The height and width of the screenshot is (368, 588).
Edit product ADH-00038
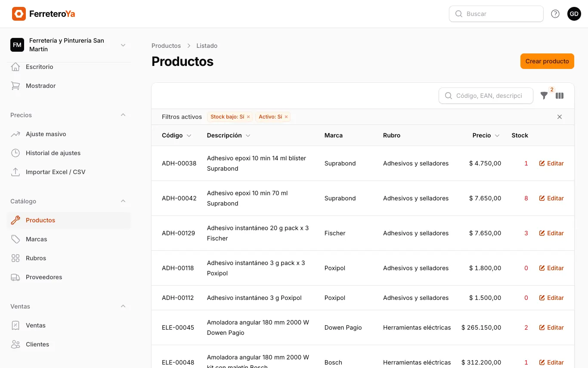pyautogui.click(x=551, y=163)
